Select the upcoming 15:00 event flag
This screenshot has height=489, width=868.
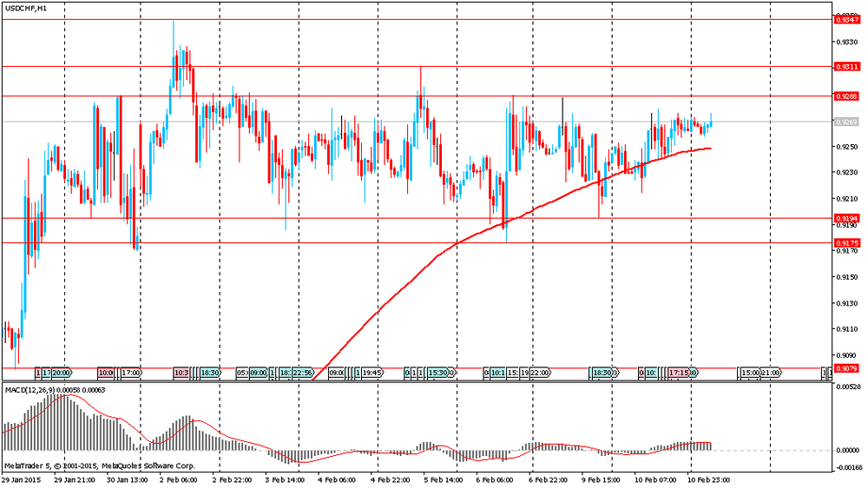tap(750, 373)
